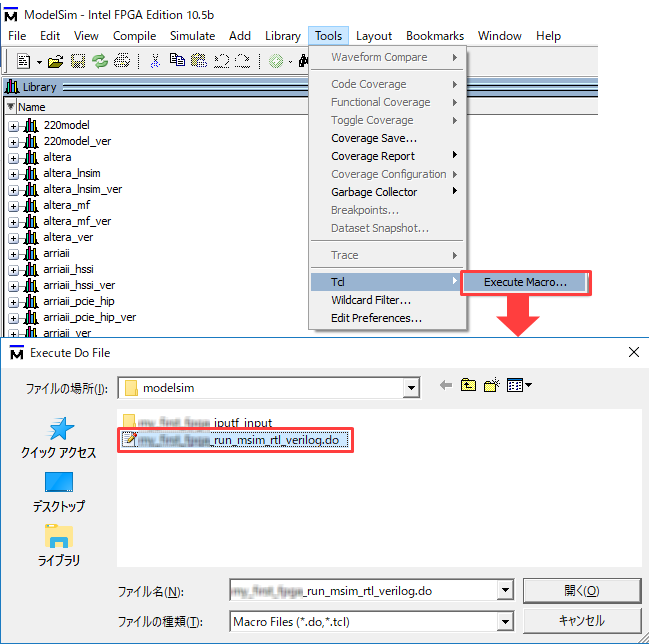
Task: Click the Print toolbar icon
Action: [122, 61]
